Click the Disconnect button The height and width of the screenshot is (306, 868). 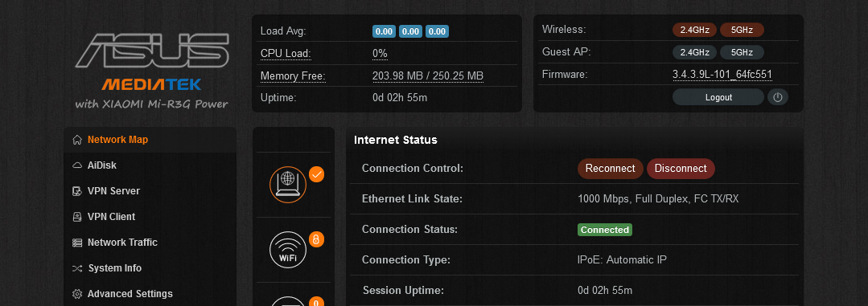(681, 169)
